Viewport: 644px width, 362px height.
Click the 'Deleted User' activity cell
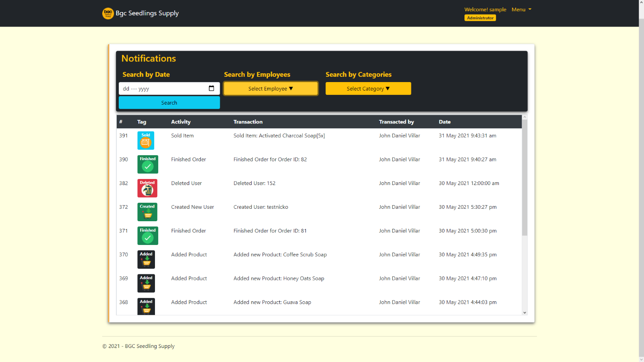[x=186, y=183]
